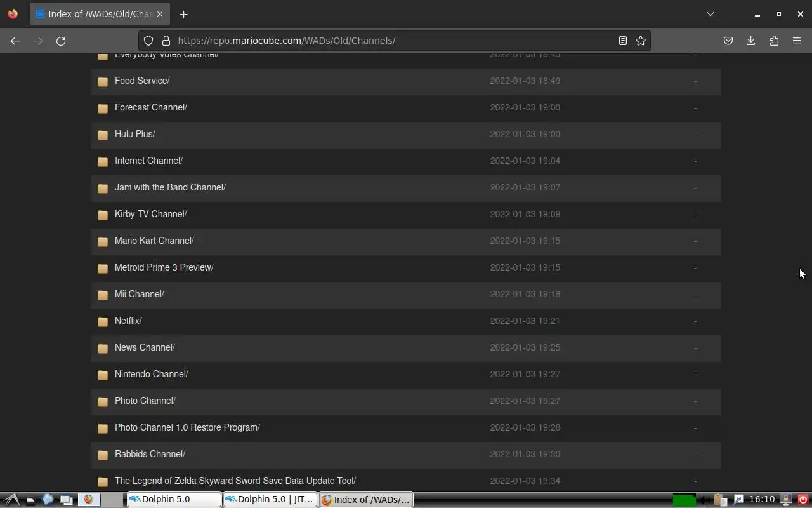
Task: Launch Firefox from the taskbar launcher
Action: 88,500
